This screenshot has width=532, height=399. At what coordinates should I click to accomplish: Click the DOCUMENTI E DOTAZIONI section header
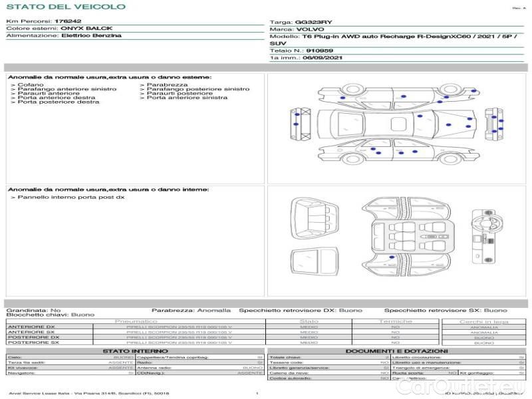[x=396, y=351]
